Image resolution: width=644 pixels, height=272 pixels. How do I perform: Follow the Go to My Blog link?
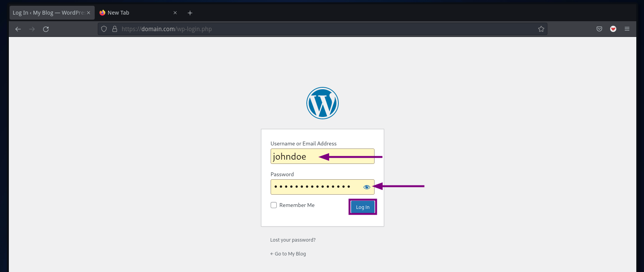coord(288,254)
